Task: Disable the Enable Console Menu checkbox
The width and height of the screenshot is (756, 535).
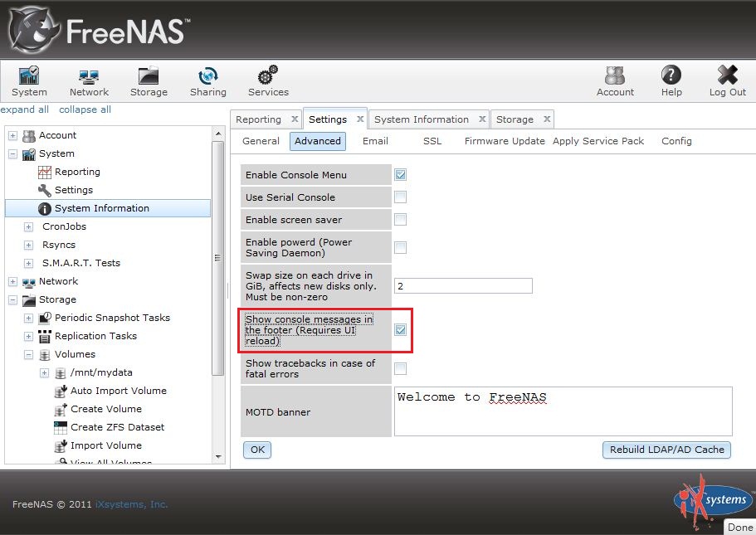Action: (400, 175)
